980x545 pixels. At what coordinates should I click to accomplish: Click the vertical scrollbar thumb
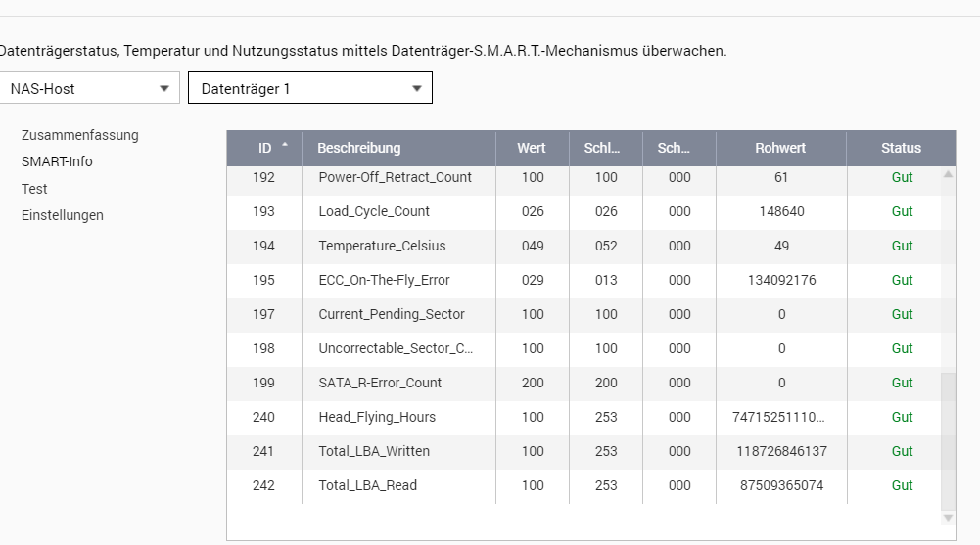point(948,439)
